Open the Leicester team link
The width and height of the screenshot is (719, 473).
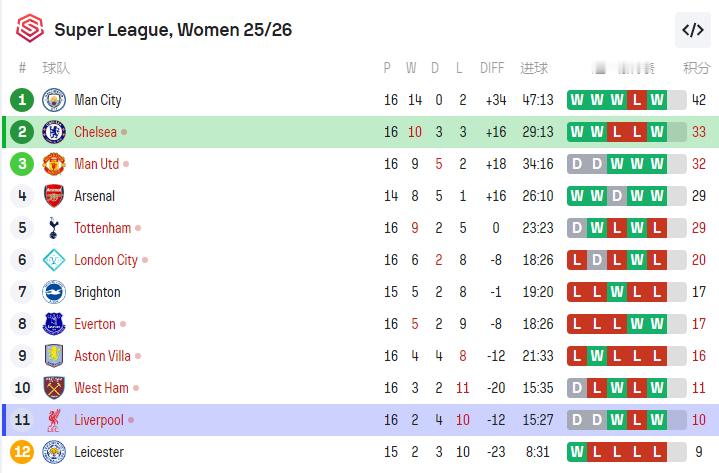tap(99, 452)
